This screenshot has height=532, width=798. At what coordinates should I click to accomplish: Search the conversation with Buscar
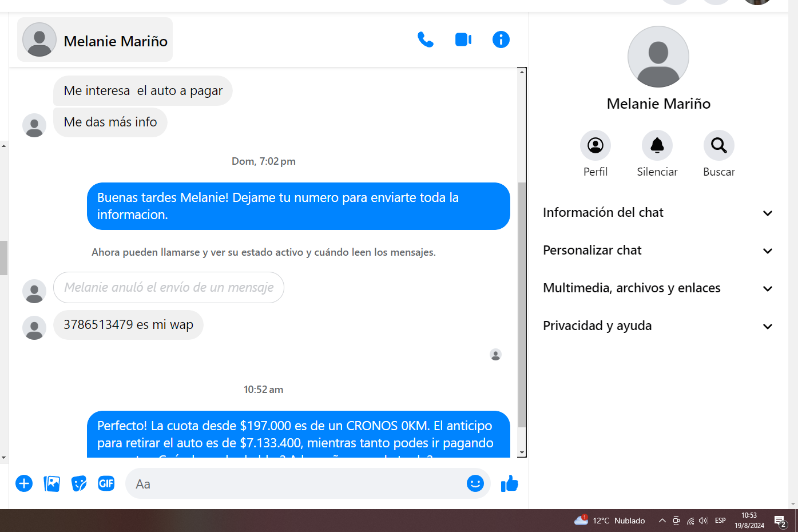coord(718,146)
